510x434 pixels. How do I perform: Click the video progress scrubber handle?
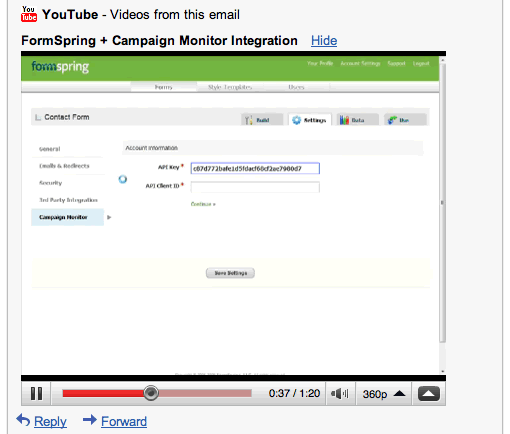[x=151, y=393]
